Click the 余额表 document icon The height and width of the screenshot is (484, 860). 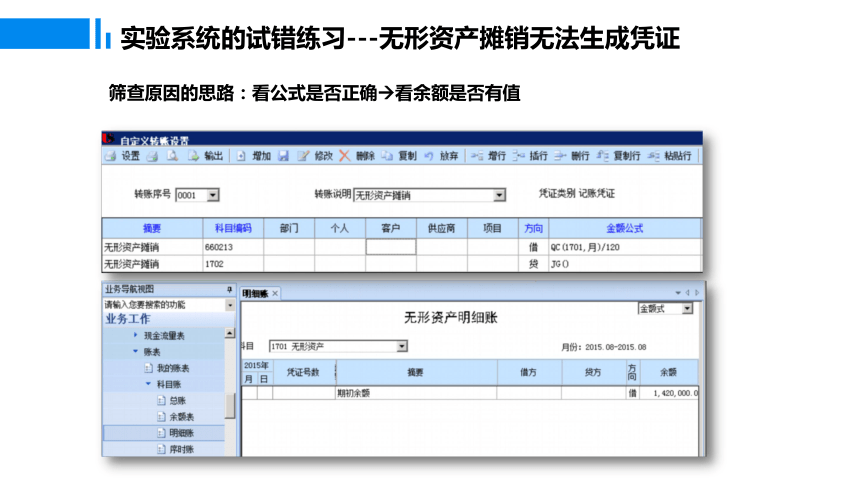(x=161, y=417)
